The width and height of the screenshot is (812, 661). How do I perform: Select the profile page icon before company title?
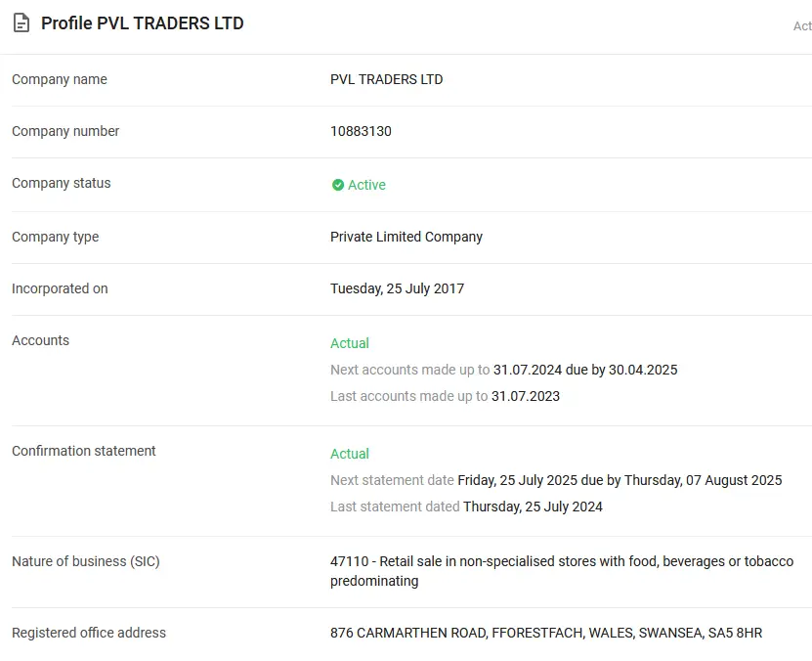[20, 22]
